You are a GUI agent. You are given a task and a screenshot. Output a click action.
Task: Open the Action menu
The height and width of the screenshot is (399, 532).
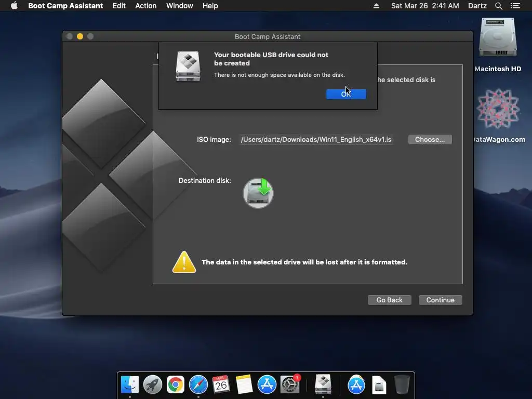click(146, 6)
